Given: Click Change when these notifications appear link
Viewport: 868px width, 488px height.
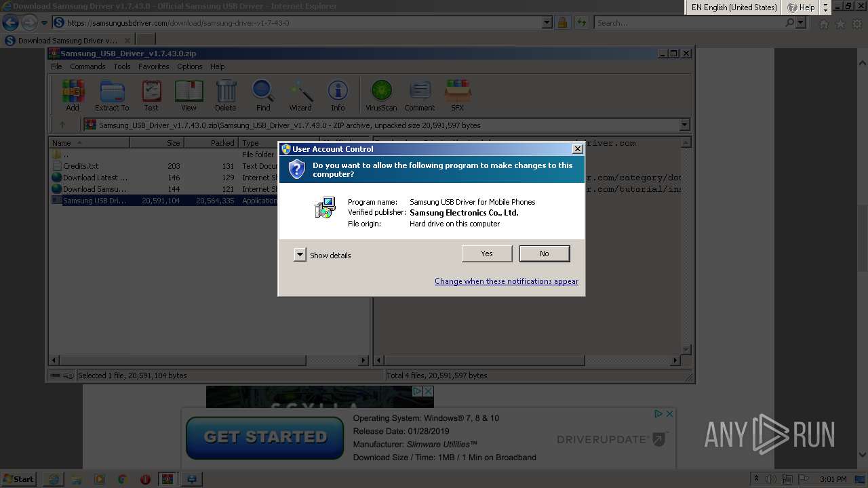Looking at the screenshot, I should point(507,281).
